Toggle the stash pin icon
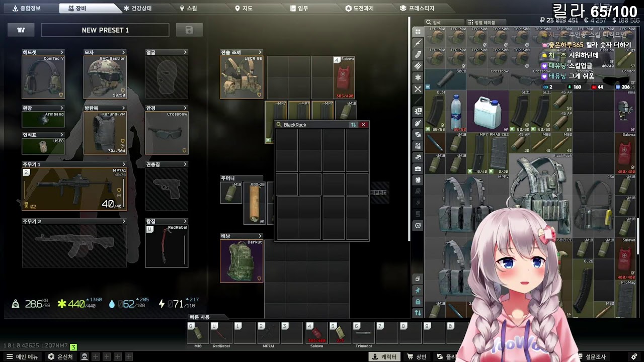This screenshot has width=644, height=362. pyautogui.click(x=418, y=290)
